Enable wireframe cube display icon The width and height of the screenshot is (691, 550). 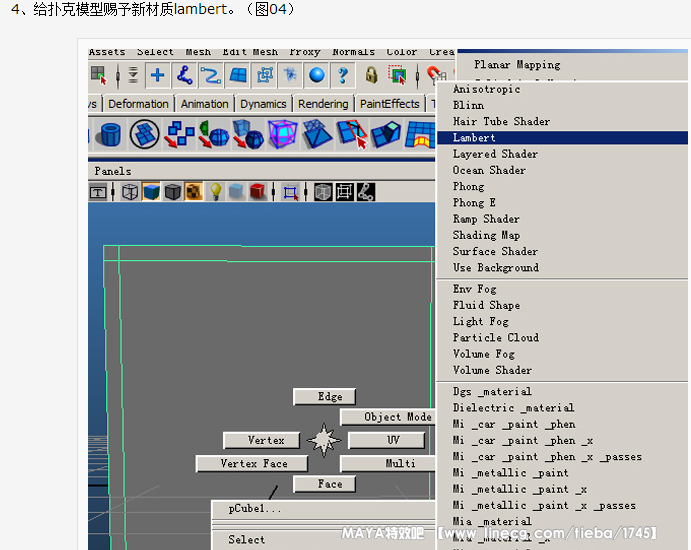[130, 192]
